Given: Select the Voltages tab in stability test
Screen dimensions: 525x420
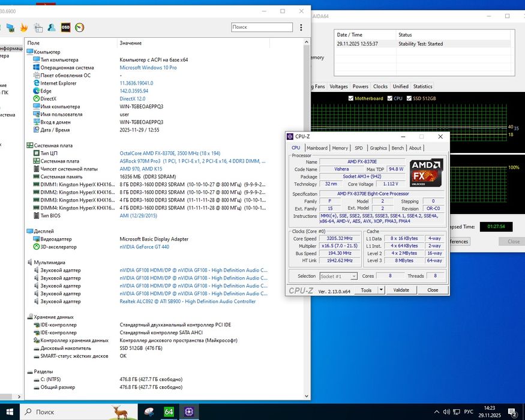Looking at the screenshot, I should click(338, 86).
